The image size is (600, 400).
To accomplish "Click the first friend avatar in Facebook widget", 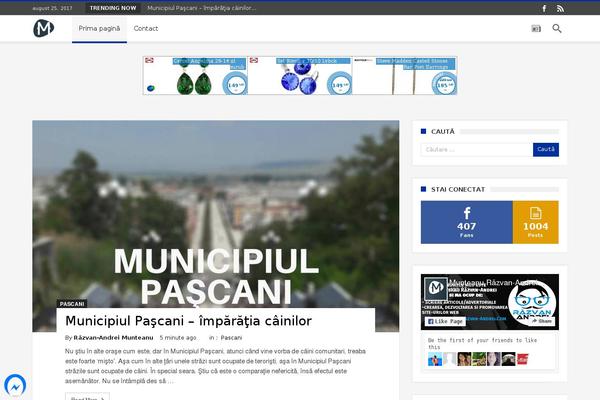I will click(435, 359).
